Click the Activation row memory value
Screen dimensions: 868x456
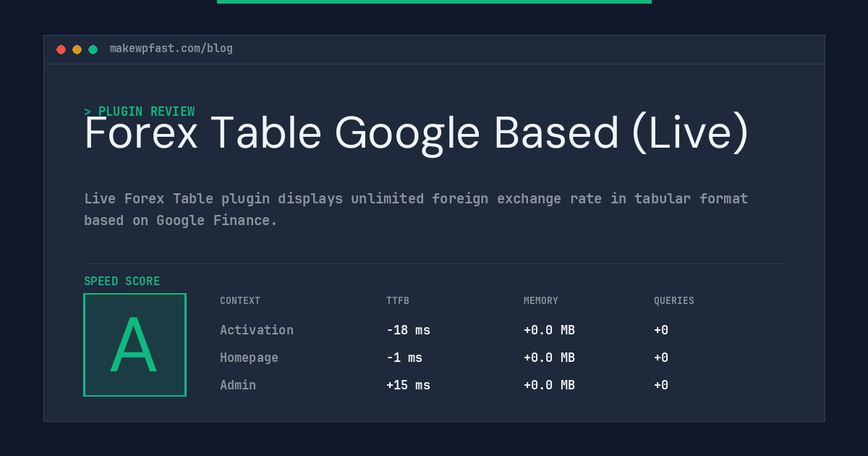(x=549, y=330)
